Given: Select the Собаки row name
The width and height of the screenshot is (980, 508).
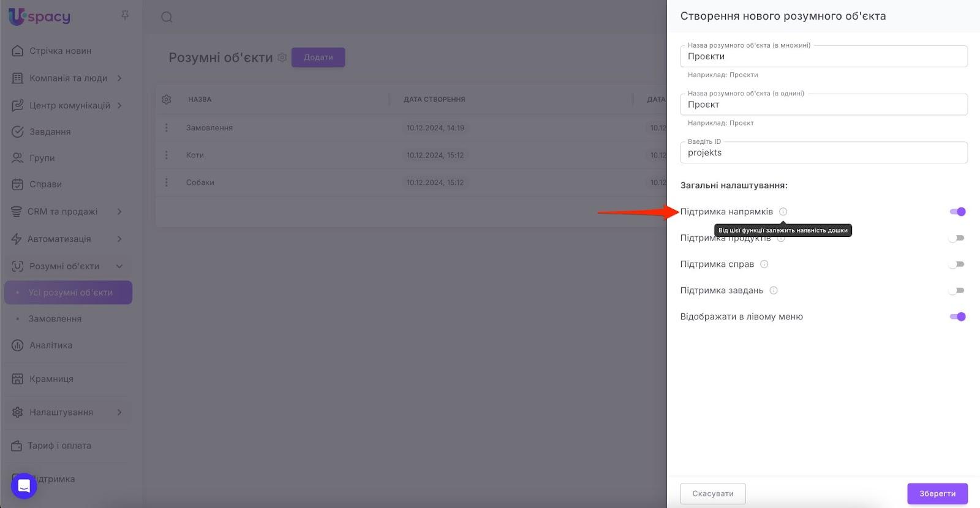Looking at the screenshot, I should 200,182.
